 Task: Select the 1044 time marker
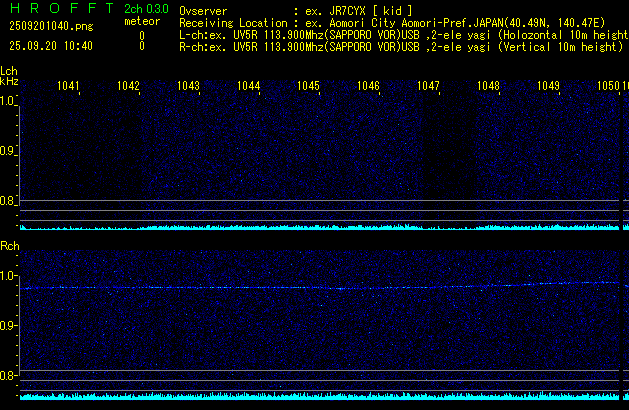(248, 87)
